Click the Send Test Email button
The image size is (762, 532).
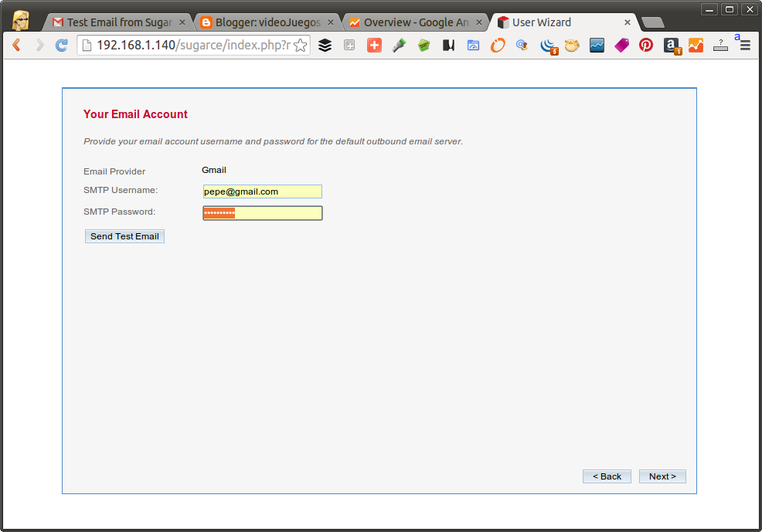[x=124, y=236]
